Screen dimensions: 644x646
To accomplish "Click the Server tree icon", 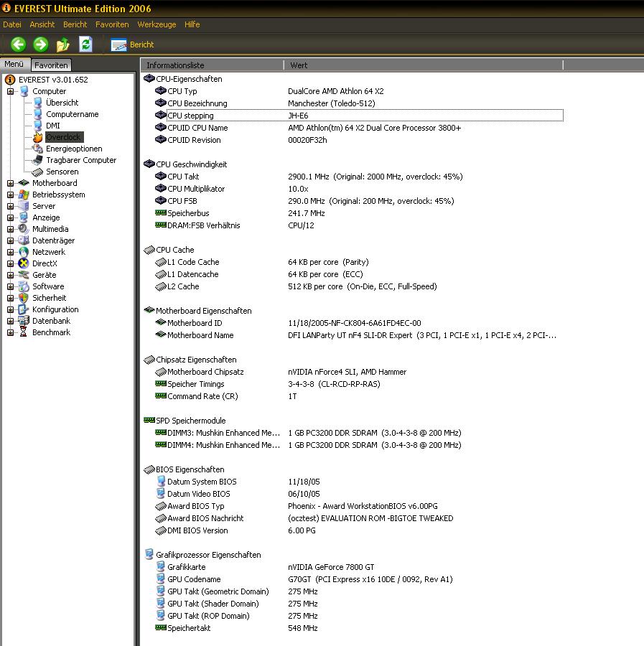I will pos(24,205).
